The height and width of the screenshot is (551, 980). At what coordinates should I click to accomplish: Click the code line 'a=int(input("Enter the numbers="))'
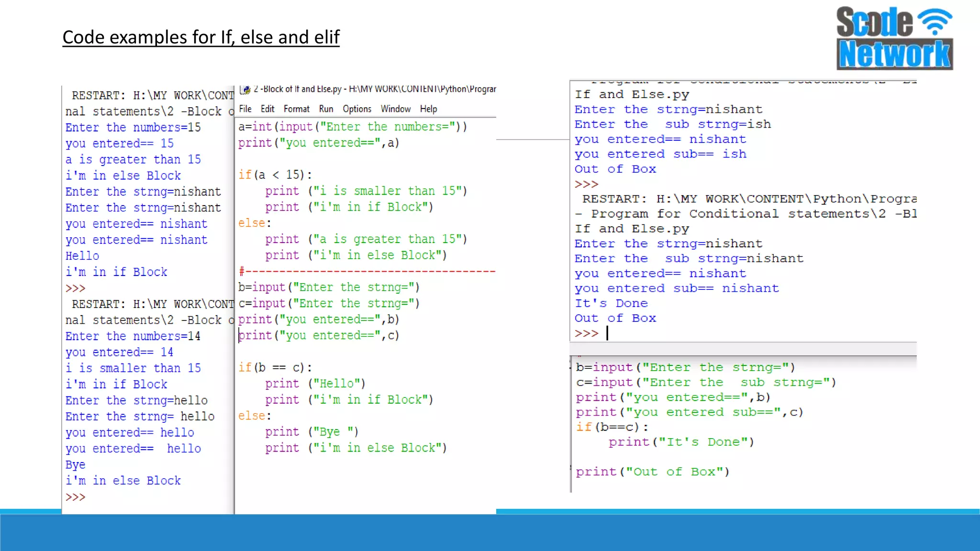pos(353,127)
